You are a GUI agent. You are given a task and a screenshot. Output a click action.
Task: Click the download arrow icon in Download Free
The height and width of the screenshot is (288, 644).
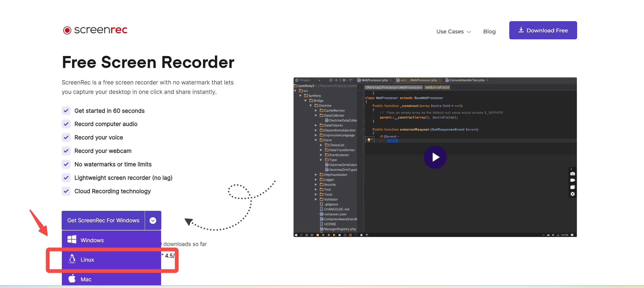(521, 30)
